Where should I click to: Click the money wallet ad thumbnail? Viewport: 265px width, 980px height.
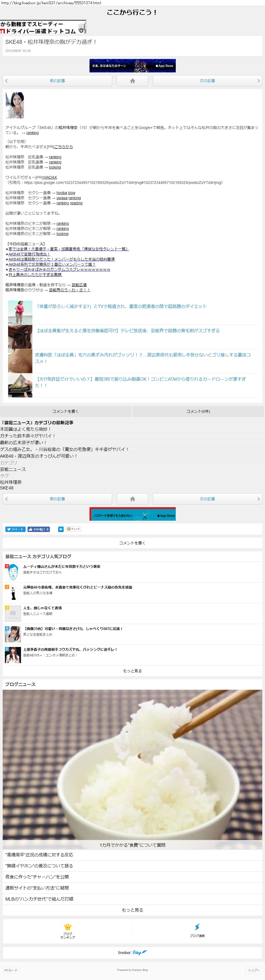click(20, 385)
